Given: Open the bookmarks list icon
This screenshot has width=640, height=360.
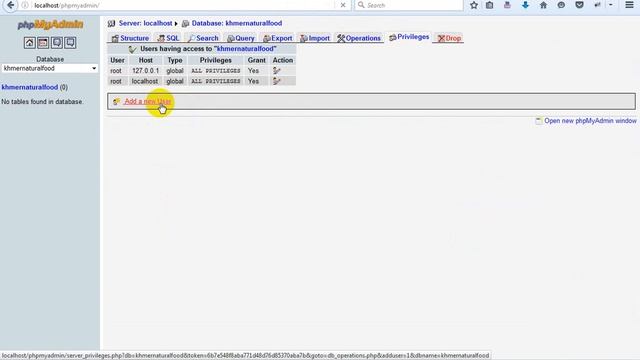Looking at the screenshot, I should [489, 5].
